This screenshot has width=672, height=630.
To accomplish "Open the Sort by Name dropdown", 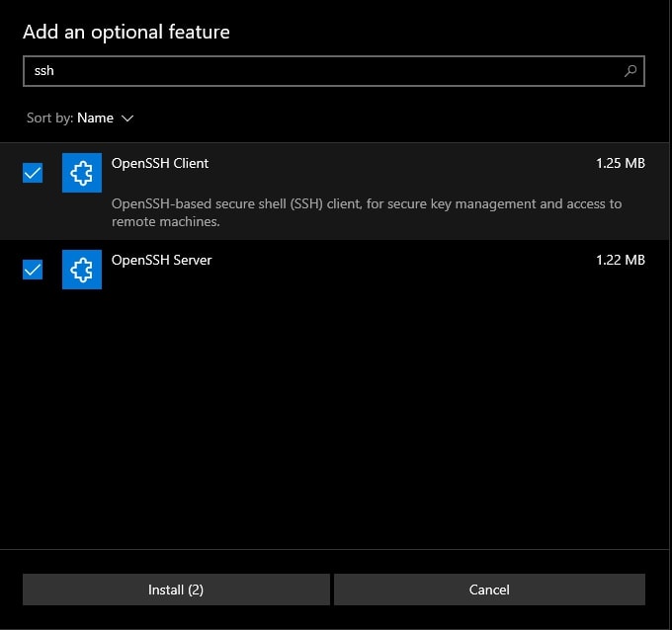I will pyautogui.click(x=80, y=118).
